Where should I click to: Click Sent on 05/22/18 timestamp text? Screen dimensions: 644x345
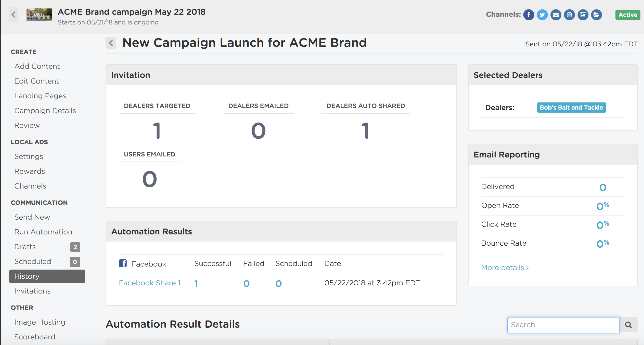(582, 44)
